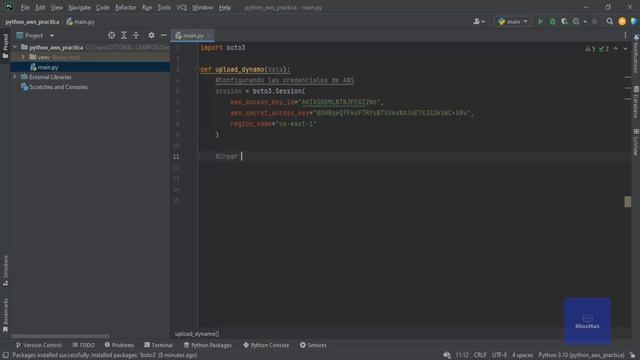Open Version Control tool window
The height and width of the screenshot is (360, 640).
(38, 345)
